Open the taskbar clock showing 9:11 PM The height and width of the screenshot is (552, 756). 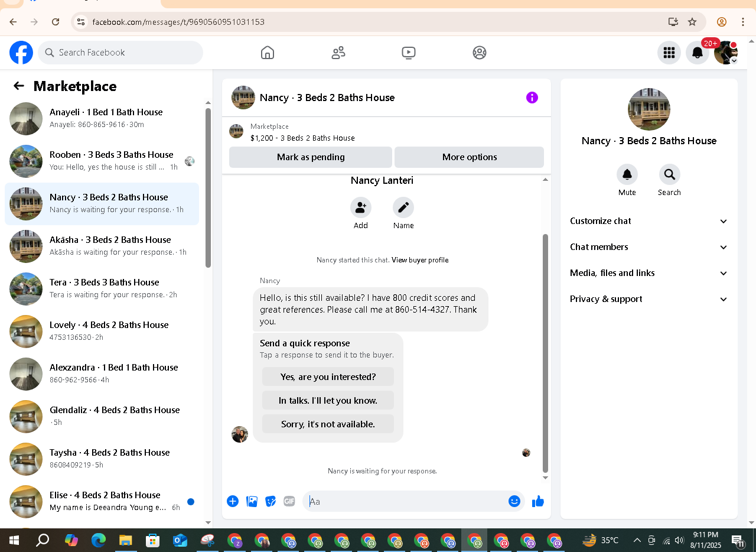(705, 540)
